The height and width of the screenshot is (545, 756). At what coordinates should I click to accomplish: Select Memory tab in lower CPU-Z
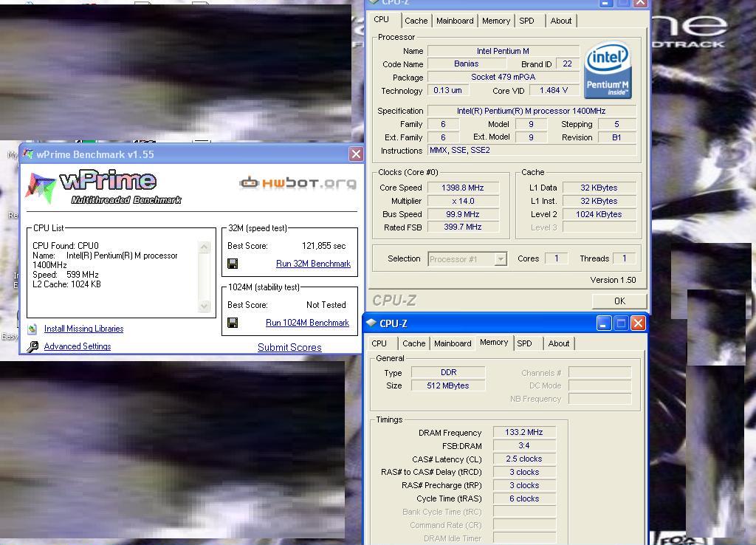[494, 342]
